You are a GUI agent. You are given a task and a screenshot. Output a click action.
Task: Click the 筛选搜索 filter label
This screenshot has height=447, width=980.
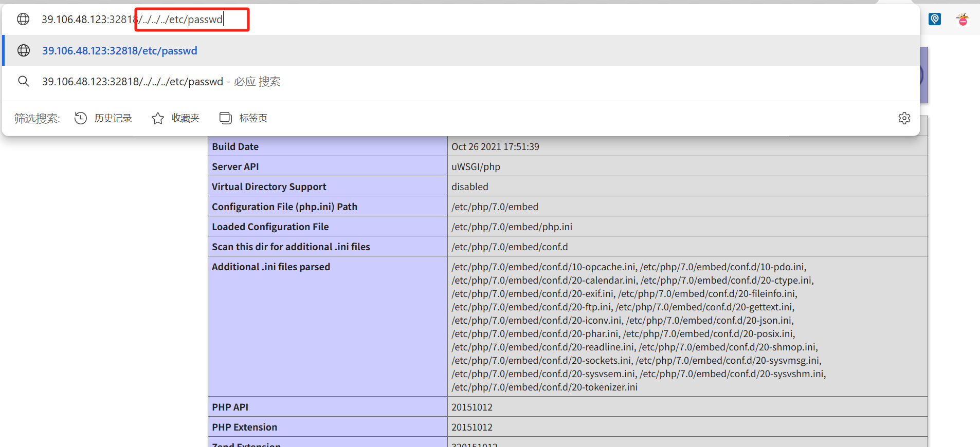click(37, 119)
